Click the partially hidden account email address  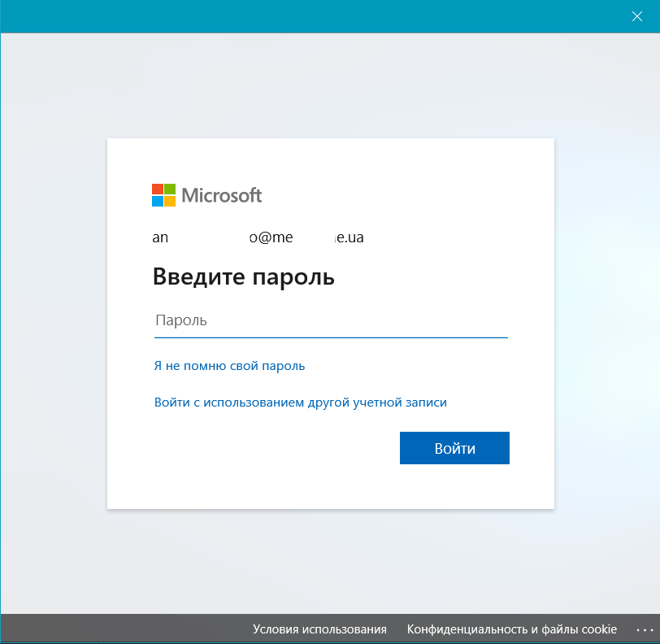point(258,237)
